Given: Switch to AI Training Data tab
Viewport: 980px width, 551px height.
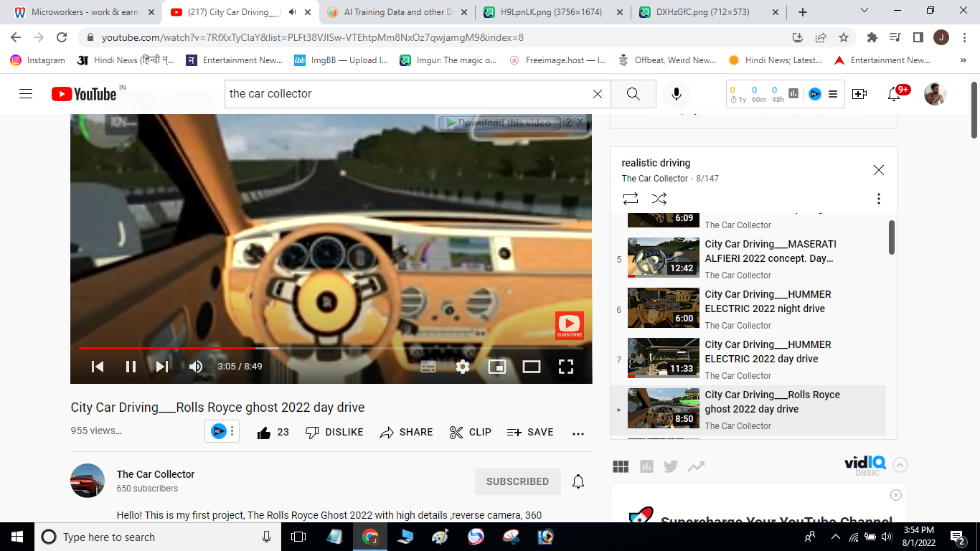Looking at the screenshot, I should pos(397,12).
